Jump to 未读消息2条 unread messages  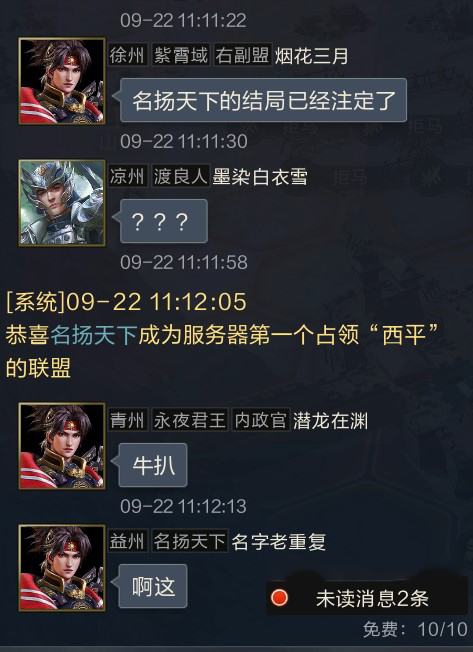point(367,598)
